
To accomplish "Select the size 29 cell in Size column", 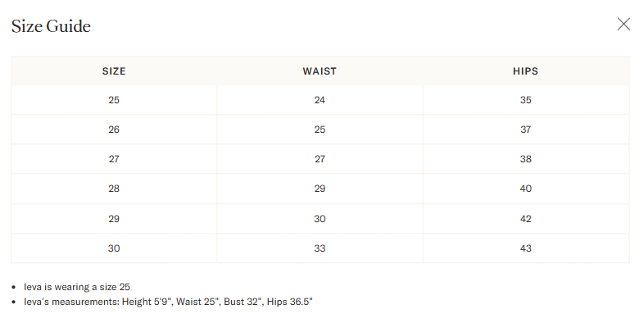I will pyautogui.click(x=114, y=219).
